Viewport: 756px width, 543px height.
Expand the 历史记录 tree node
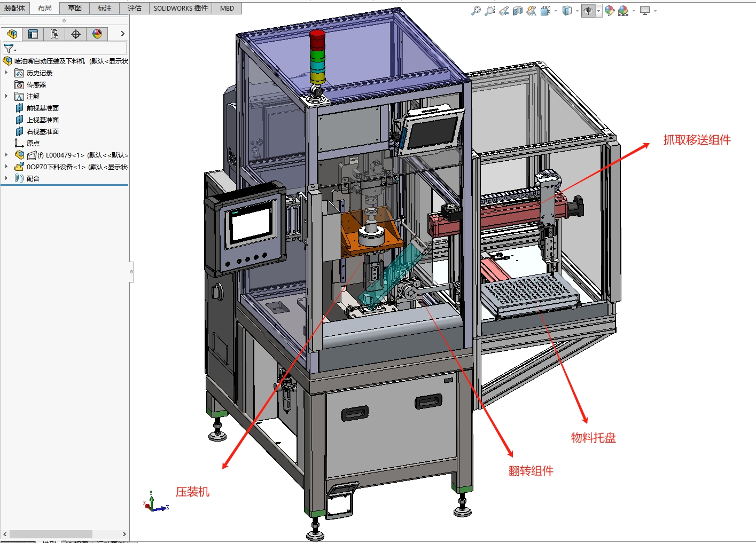(6, 73)
